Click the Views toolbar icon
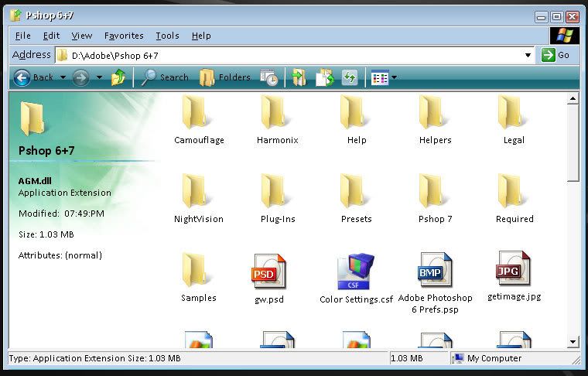 pyautogui.click(x=380, y=78)
